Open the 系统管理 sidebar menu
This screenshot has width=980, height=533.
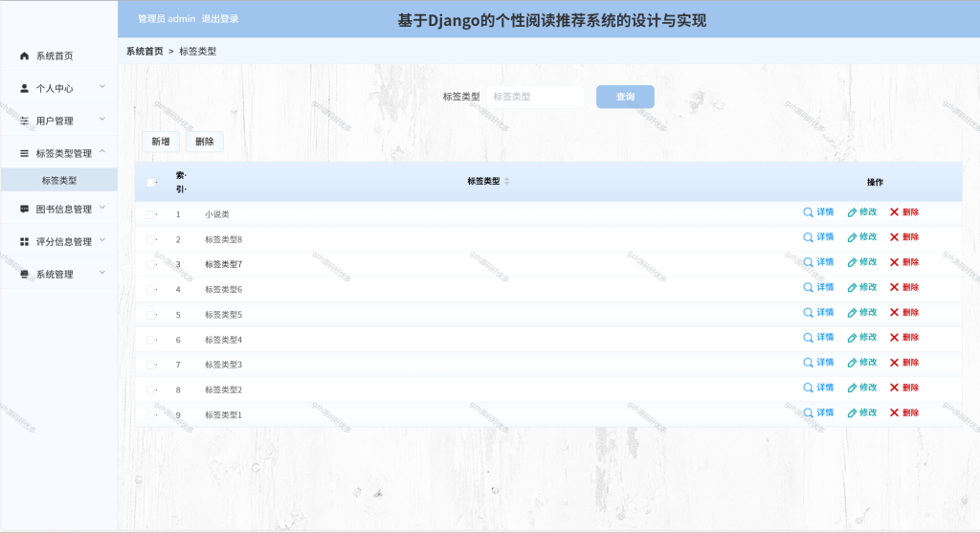(58, 274)
